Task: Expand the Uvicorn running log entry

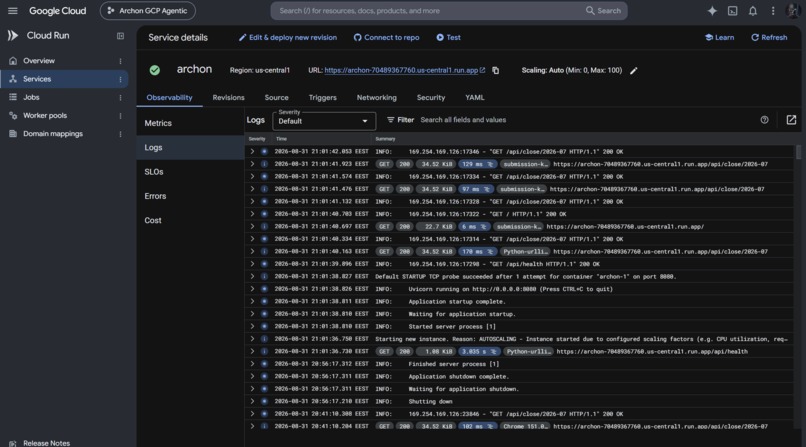Action: pos(252,289)
